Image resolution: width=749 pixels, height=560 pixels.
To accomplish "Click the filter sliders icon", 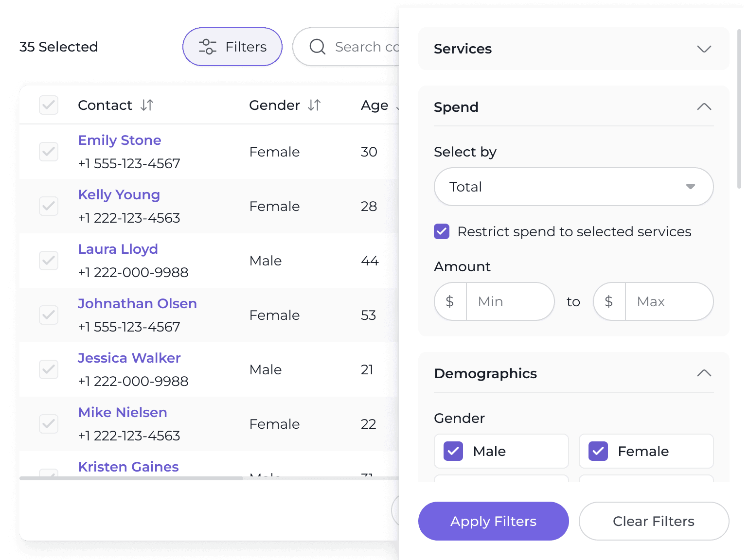I will coord(208,47).
